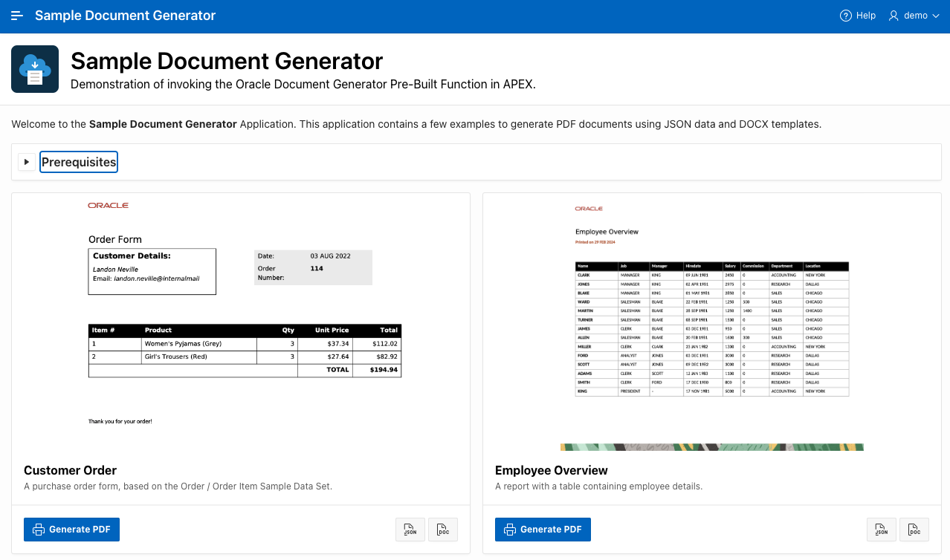
Task: Download the Customer Order DOCX template
Action: click(x=442, y=530)
